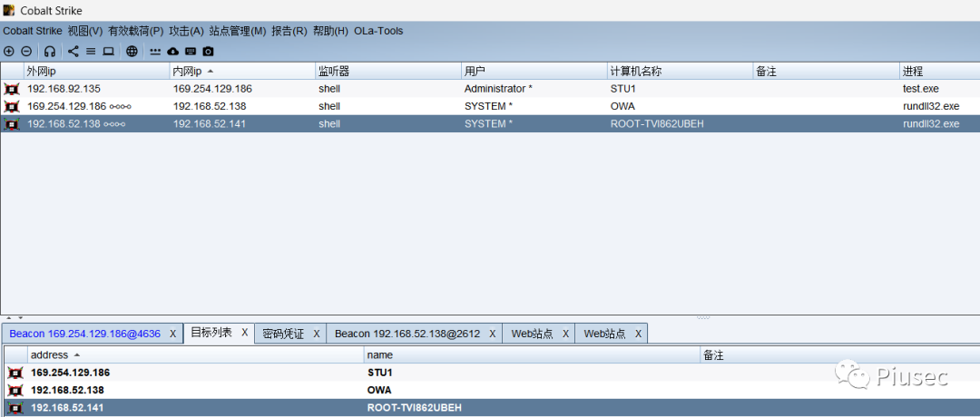Switch to Beacon 192.168.52.138@2612 tab
Image resolution: width=980 pixels, height=417 pixels.
click(x=407, y=334)
